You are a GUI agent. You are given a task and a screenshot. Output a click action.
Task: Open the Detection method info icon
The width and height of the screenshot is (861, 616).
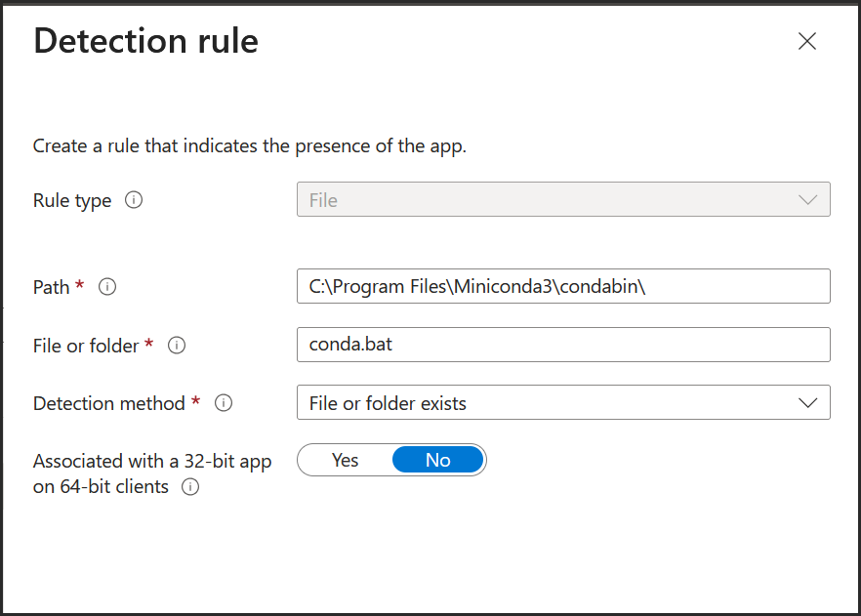224,403
